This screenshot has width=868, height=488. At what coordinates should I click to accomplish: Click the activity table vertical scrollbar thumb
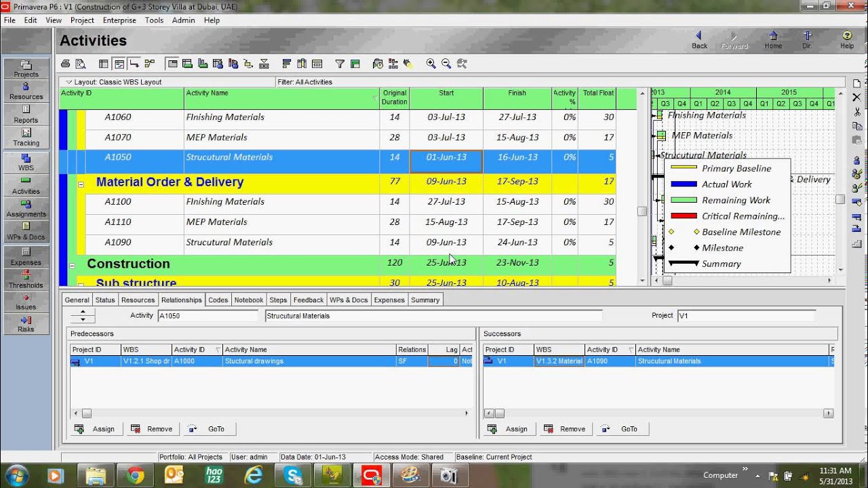(x=642, y=211)
